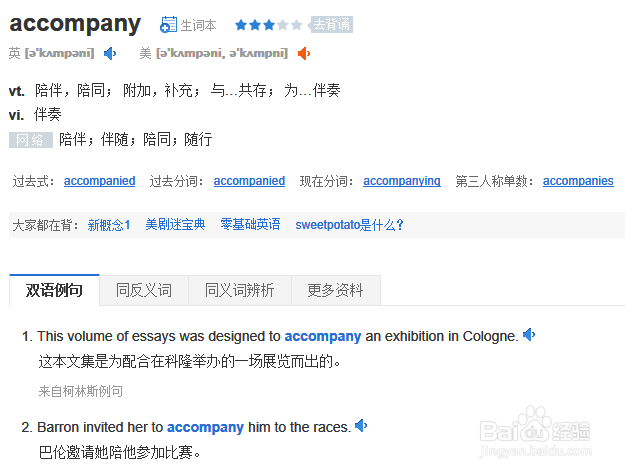Add word to vocabulary book (生词本)
This screenshot has height=472, width=625.
click(188, 25)
